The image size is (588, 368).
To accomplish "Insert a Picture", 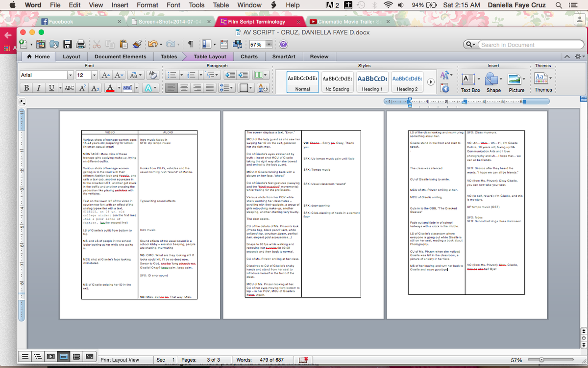I will click(516, 82).
